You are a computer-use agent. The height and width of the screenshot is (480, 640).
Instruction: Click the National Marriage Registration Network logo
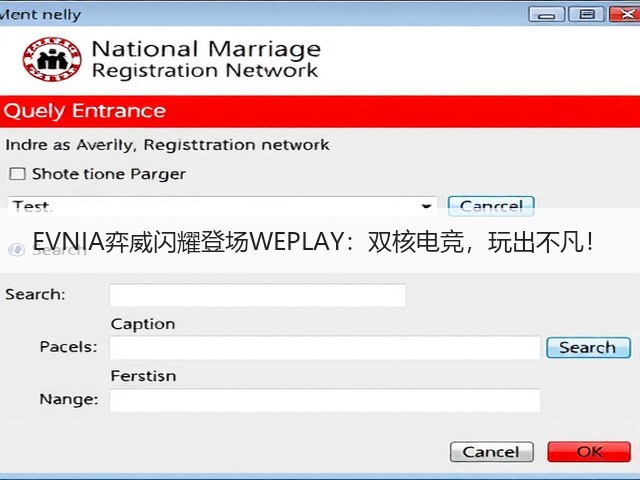point(52,59)
